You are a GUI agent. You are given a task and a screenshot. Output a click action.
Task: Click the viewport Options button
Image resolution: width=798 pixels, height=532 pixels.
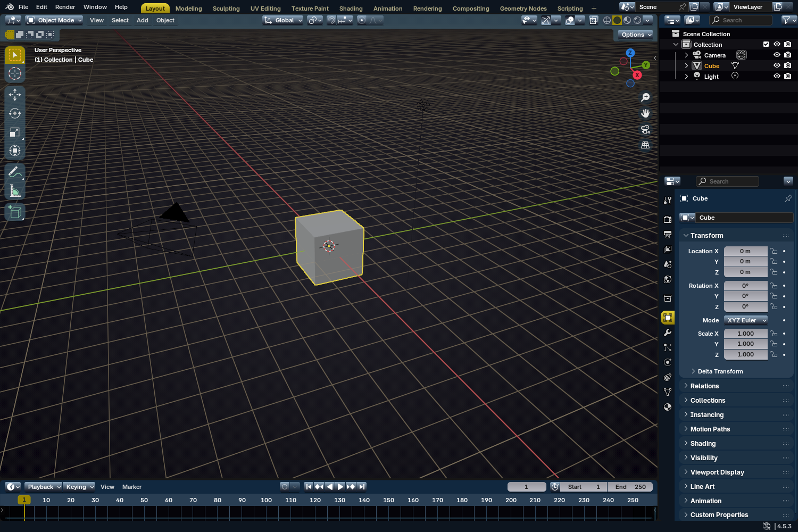click(635, 35)
